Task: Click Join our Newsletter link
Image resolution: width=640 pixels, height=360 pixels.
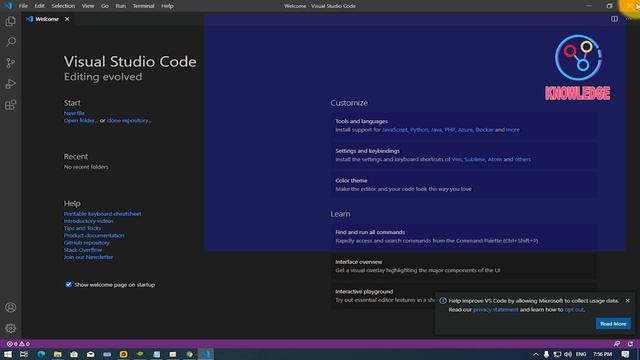Action: [88, 257]
